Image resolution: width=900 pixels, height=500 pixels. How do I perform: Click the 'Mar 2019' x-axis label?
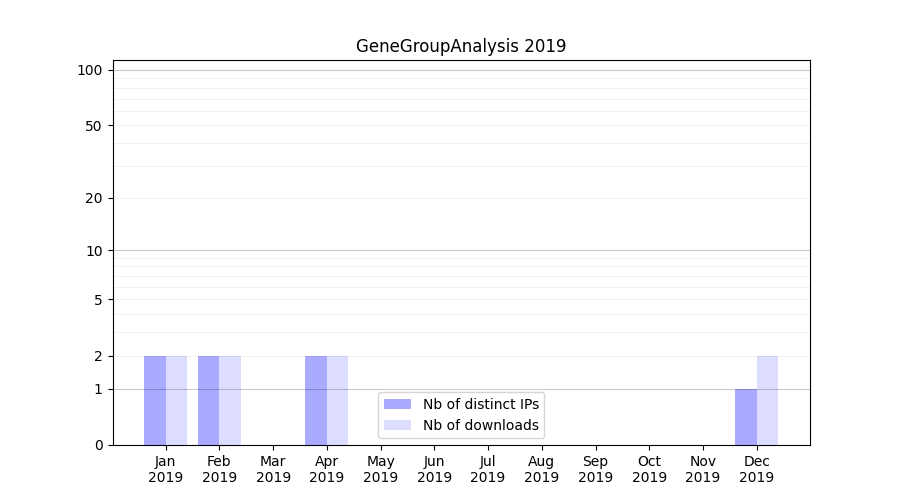273,469
